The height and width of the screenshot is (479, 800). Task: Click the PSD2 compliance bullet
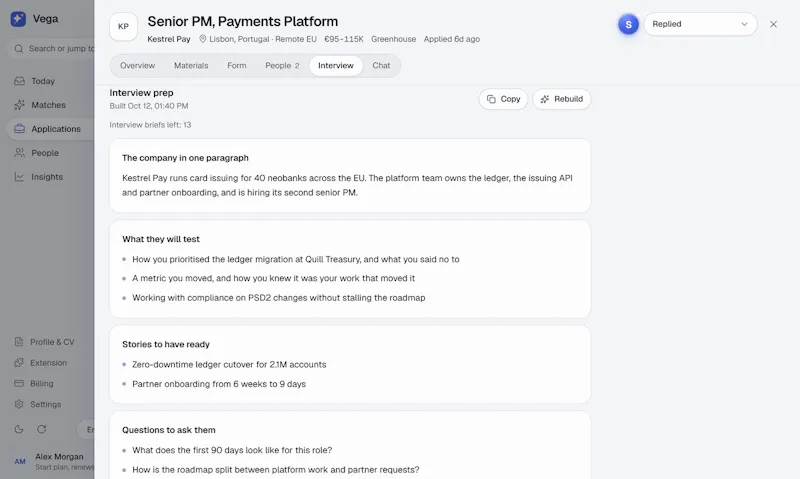tap(279, 298)
